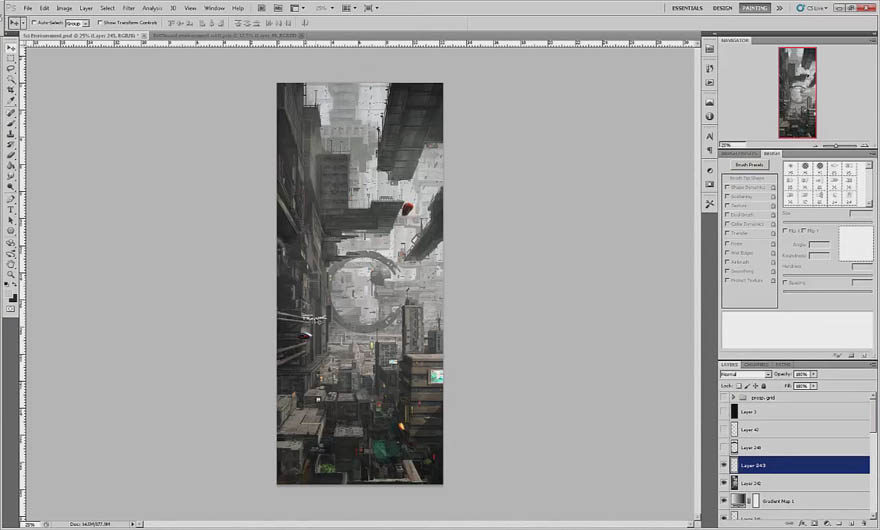Open the Info panel icon
880x530 pixels.
click(709, 116)
